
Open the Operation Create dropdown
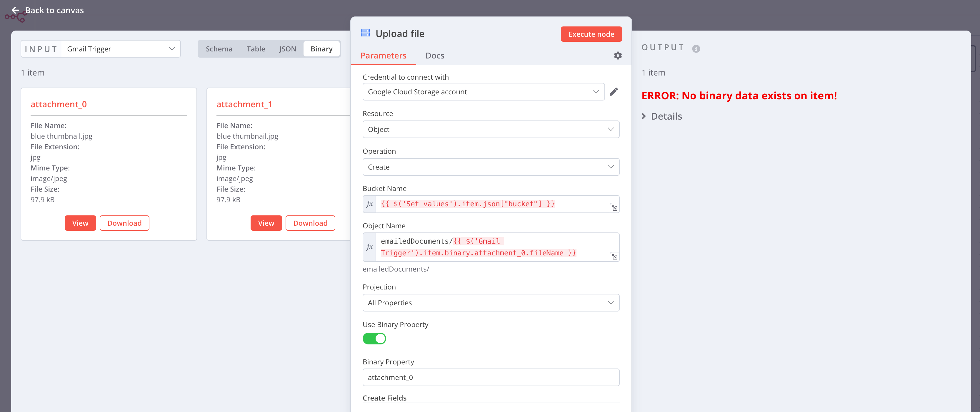490,167
